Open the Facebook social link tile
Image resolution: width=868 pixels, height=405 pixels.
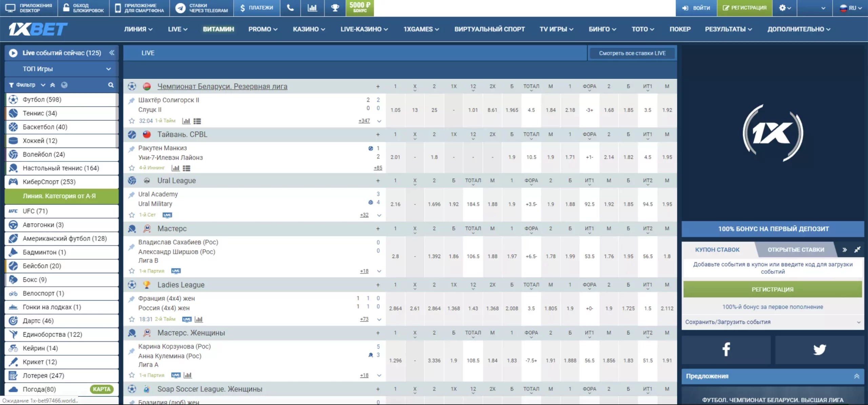click(726, 349)
